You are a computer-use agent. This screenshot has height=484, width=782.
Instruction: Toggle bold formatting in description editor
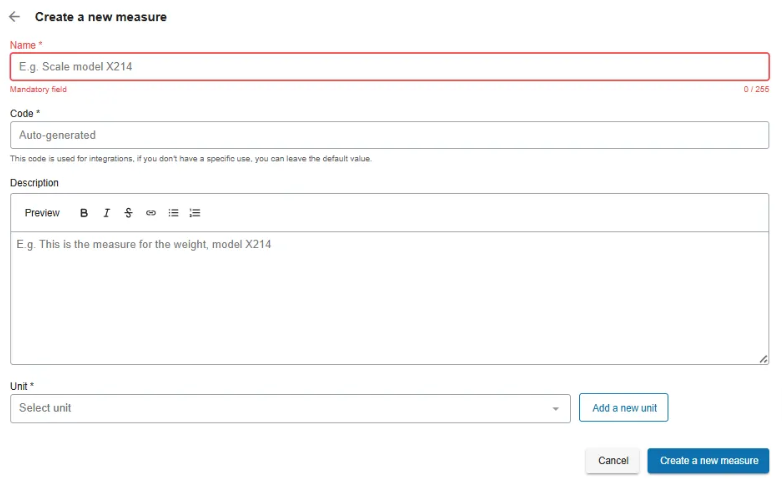tap(84, 213)
